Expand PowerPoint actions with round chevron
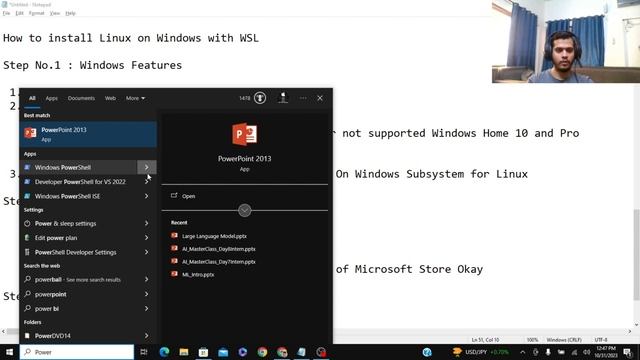This screenshot has height=360, width=640. pyautogui.click(x=244, y=211)
